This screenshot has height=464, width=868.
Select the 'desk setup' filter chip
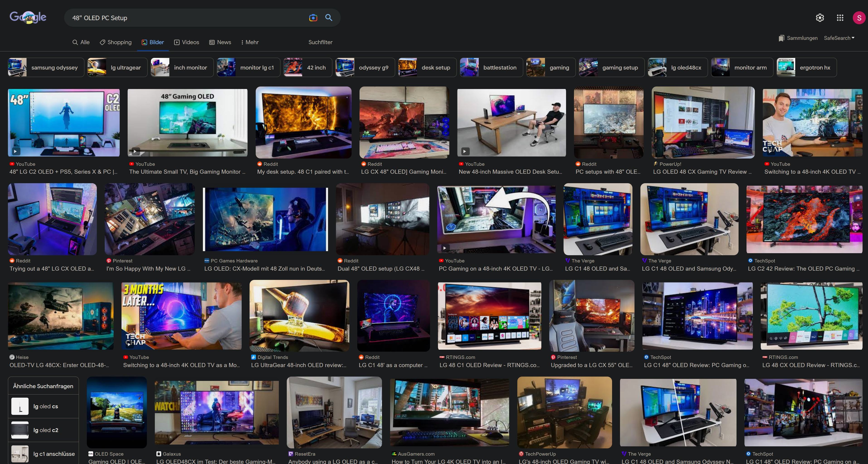click(427, 67)
